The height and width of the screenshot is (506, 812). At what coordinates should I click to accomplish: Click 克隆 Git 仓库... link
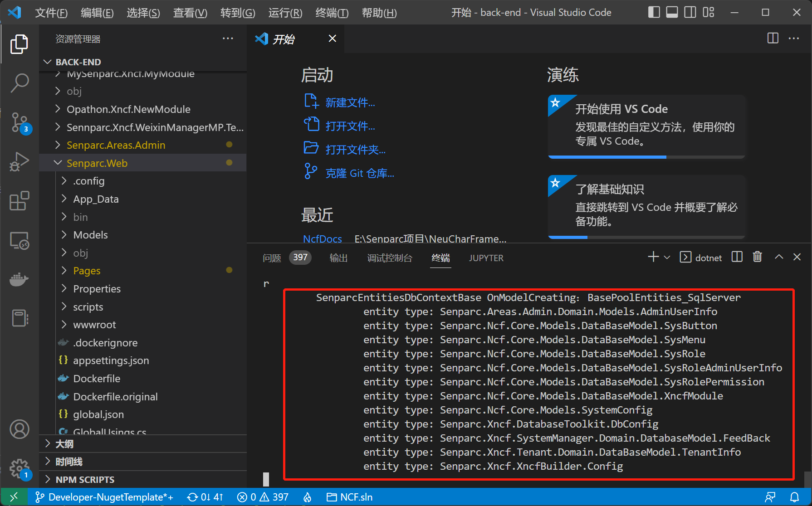tap(360, 173)
